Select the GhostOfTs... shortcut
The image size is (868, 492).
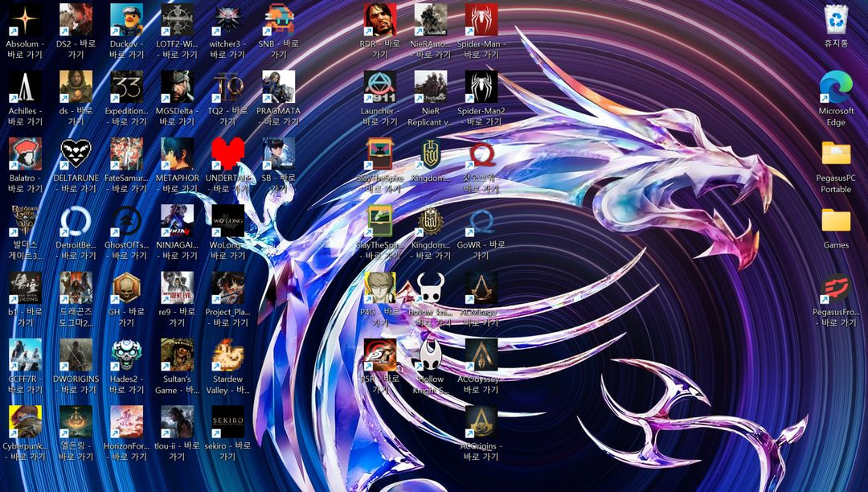pyautogui.click(x=126, y=221)
